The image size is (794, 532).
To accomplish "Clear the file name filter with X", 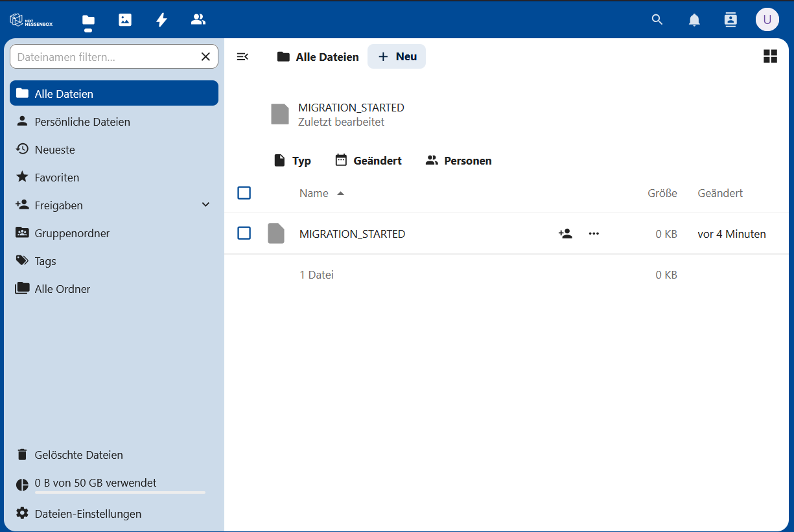I will tap(205, 57).
